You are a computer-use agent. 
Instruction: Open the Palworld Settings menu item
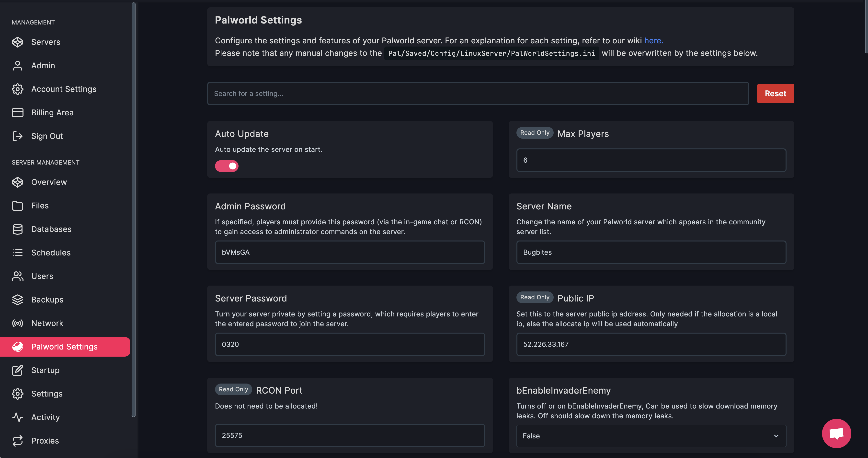tap(64, 347)
